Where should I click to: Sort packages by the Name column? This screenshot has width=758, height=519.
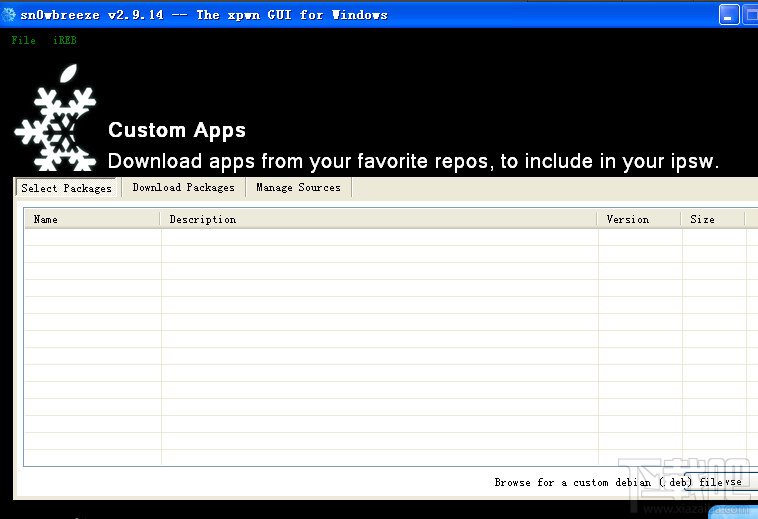coord(92,219)
